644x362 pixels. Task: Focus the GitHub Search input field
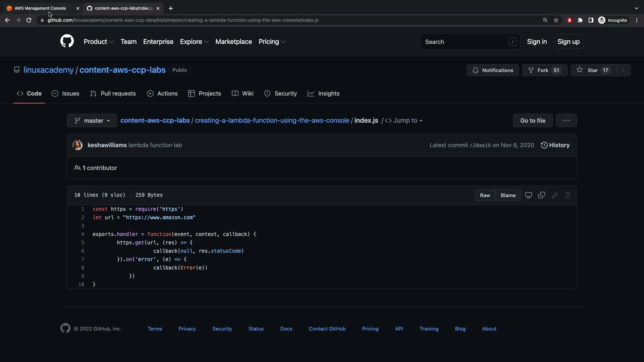(x=466, y=42)
